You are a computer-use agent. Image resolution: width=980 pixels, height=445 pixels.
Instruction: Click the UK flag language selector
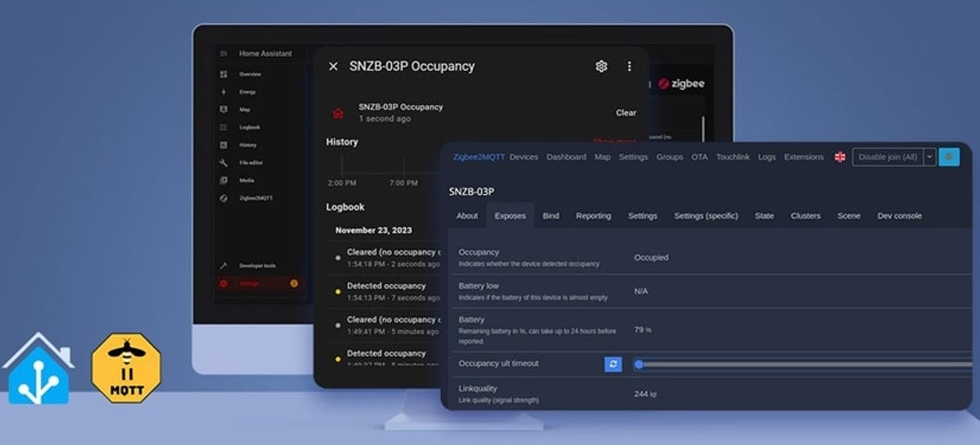[840, 157]
